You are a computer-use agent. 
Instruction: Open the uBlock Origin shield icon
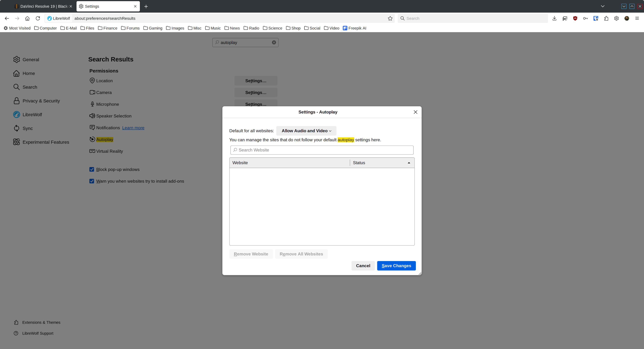(x=575, y=18)
